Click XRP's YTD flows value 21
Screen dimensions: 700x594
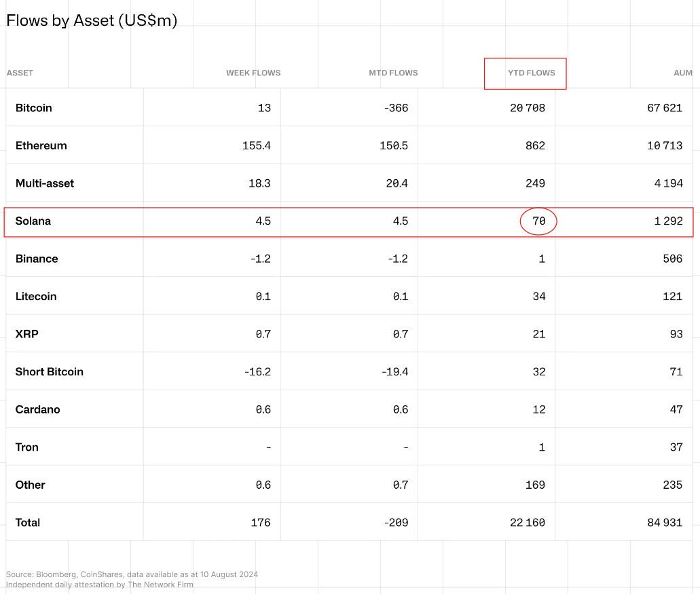[x=539, y=334]
